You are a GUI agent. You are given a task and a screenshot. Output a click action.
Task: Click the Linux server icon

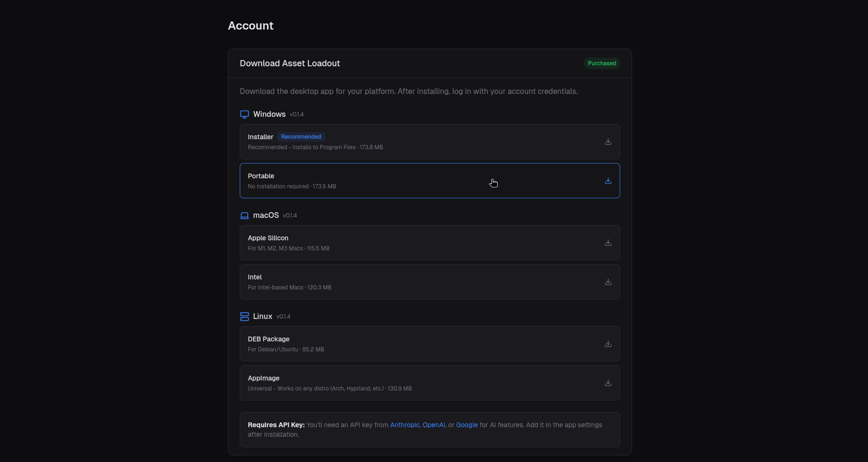point(245,317)
